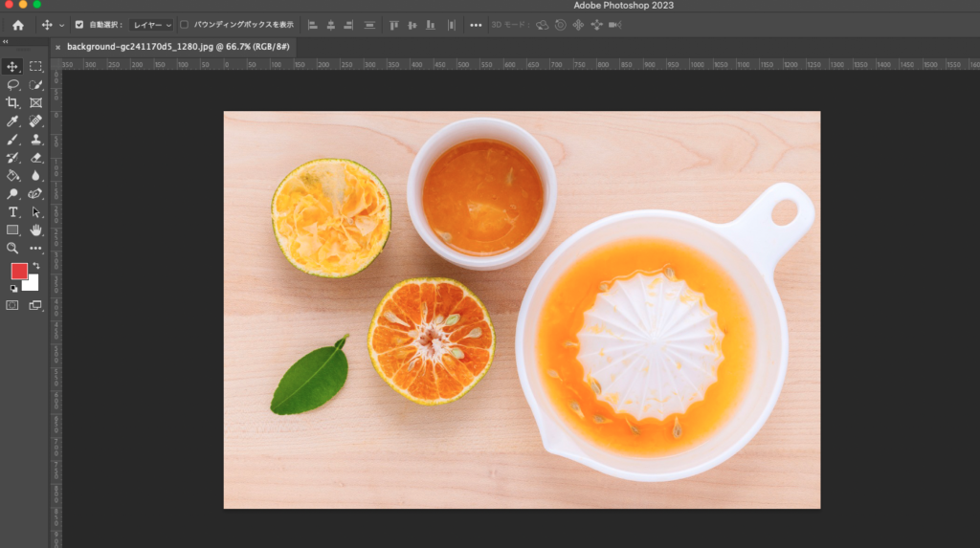
Task: Select the Rectangular Marquee tool
Action: tap(35, 66)
